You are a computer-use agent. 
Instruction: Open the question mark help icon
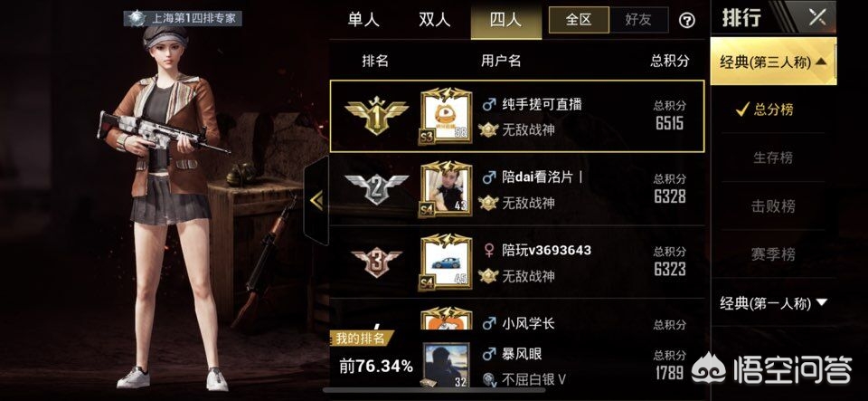click(686, 21)
